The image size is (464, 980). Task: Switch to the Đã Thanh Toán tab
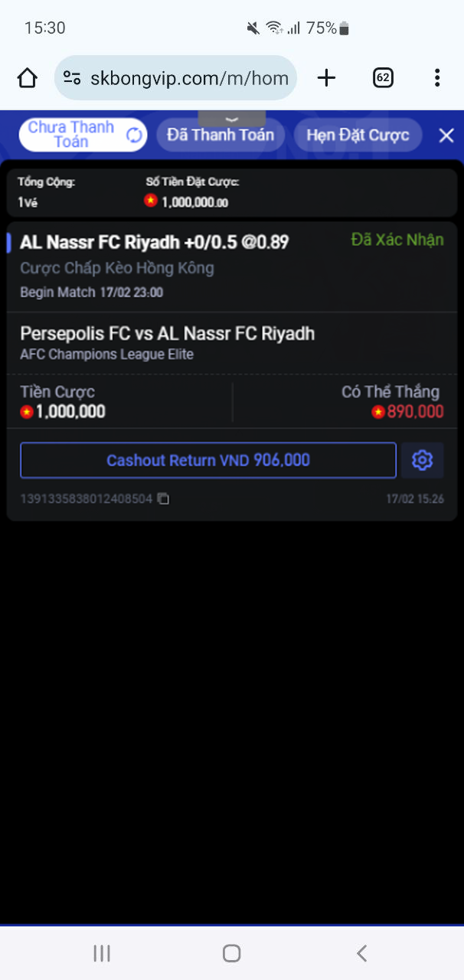pyautogui.click(x=221, y=135)
